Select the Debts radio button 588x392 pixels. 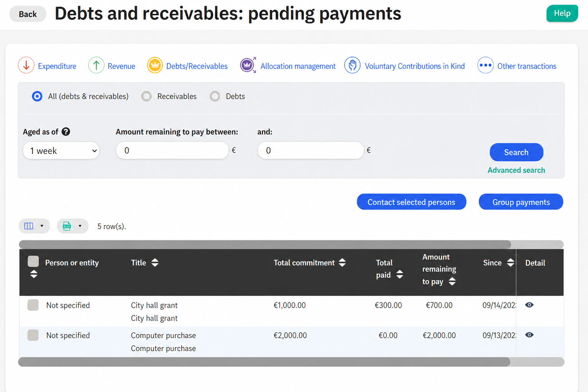tap(215, 96)
